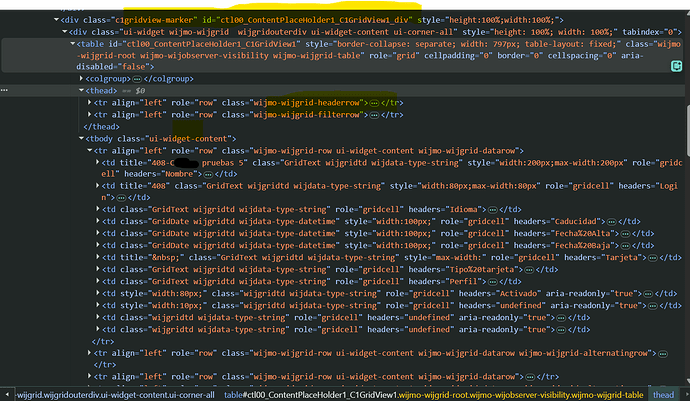
Task: Click the tabindex="0" attribute
Action: (650, 32)
